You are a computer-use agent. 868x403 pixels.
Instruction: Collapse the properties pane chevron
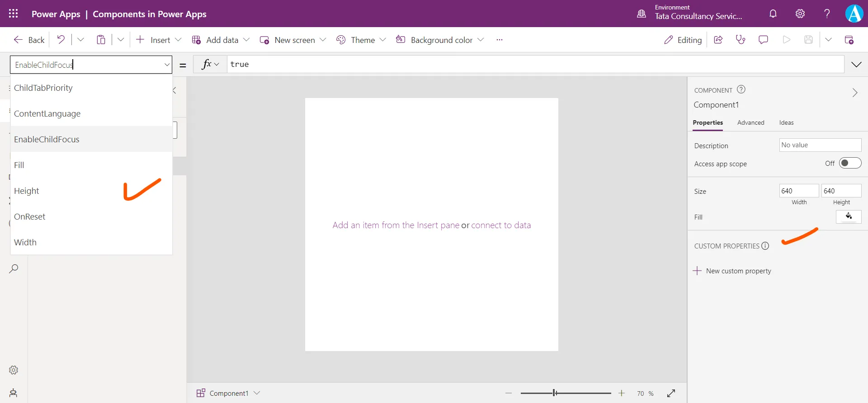click(x=855, y=93)
